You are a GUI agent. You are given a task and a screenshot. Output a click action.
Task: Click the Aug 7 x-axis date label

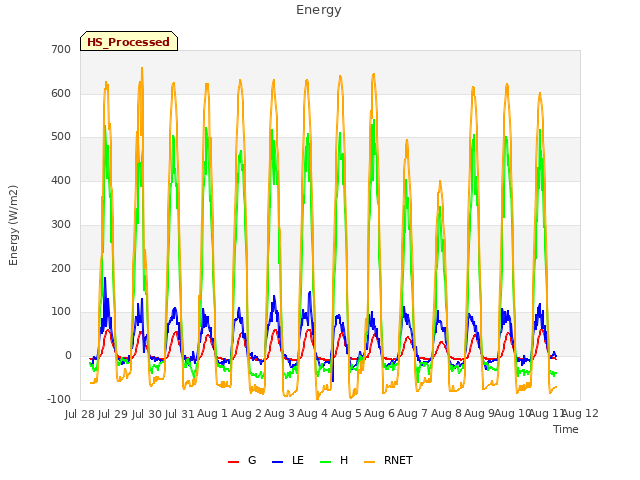coord(412,414)
